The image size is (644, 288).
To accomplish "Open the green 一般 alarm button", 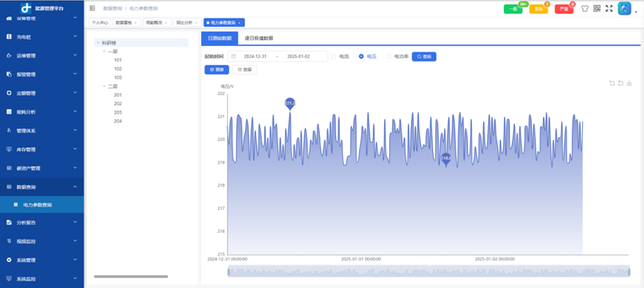I will (513, 9).
